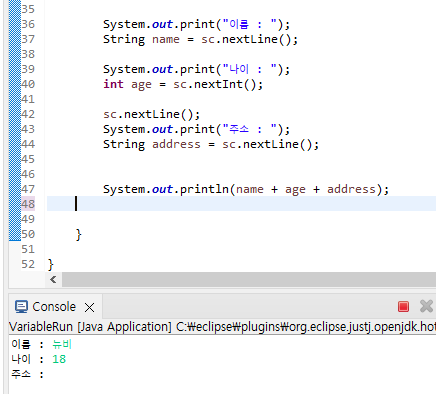Click line number 36 in the gutter
Image resolution: width=436 pixels, height=394 pixels.
point(28,24)
